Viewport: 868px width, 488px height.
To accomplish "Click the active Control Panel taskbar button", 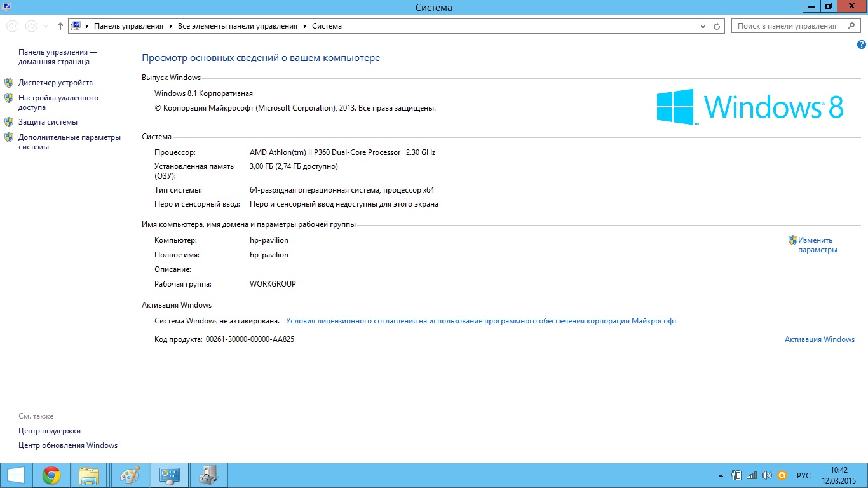I will click(x=169, y=475).
